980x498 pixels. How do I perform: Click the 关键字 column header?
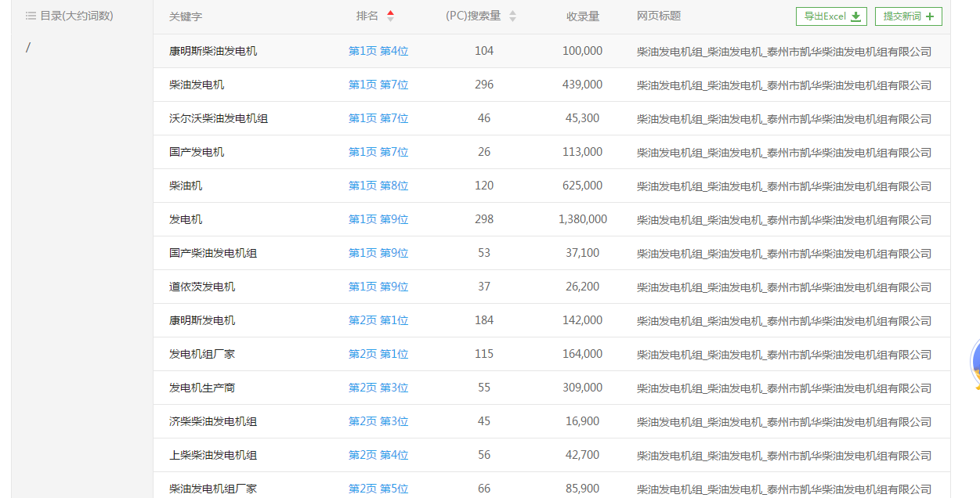[x=186, y=16]
